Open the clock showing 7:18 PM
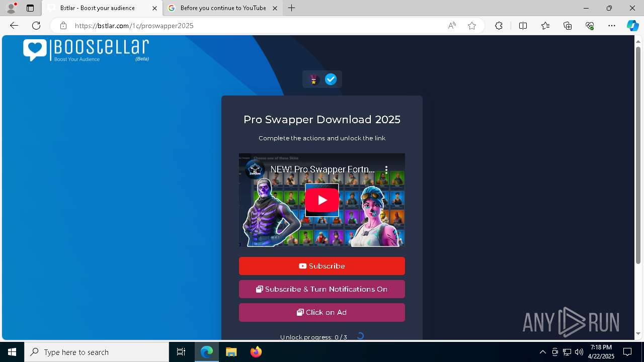 601,352
